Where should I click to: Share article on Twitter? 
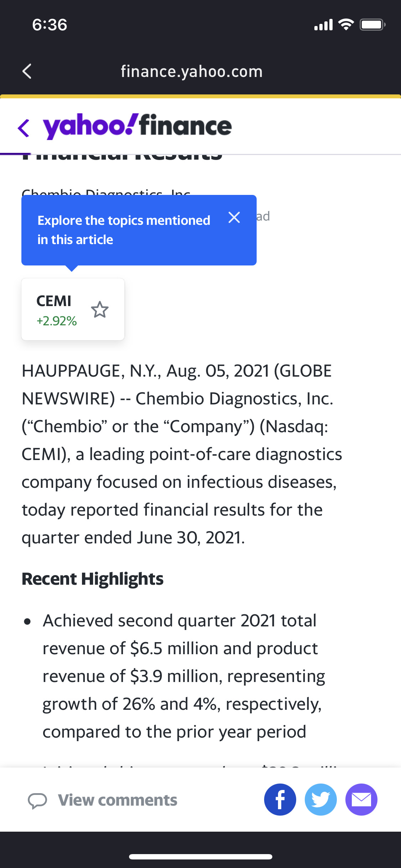click(321, 800)
